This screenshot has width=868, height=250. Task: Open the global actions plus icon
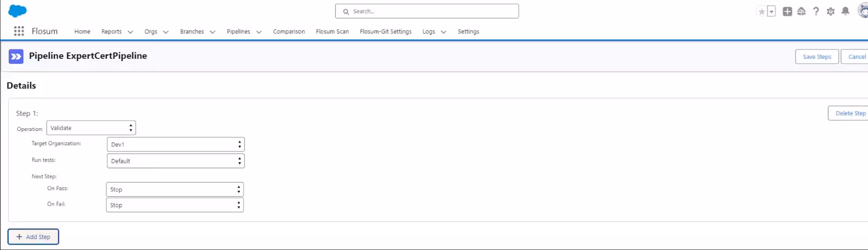coord(787,11)
